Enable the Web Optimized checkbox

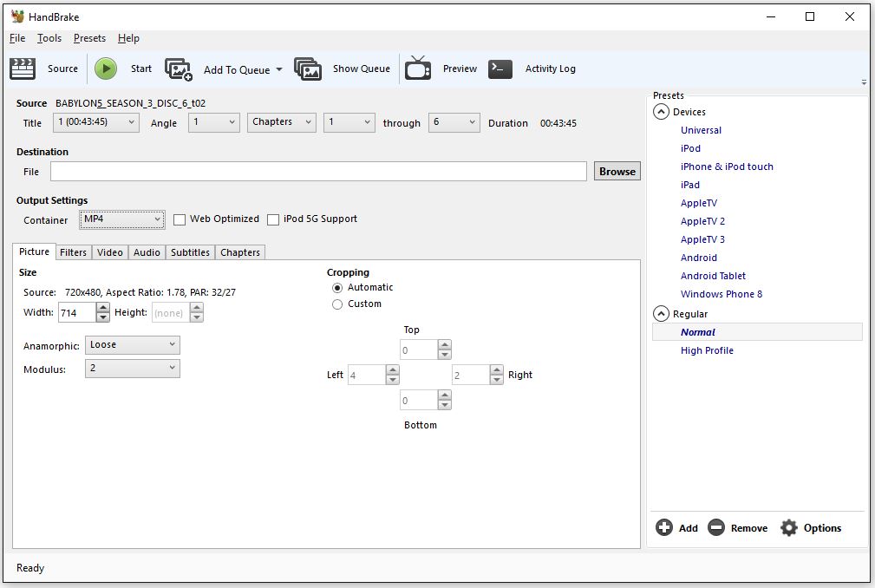click(x=180, y=219)
